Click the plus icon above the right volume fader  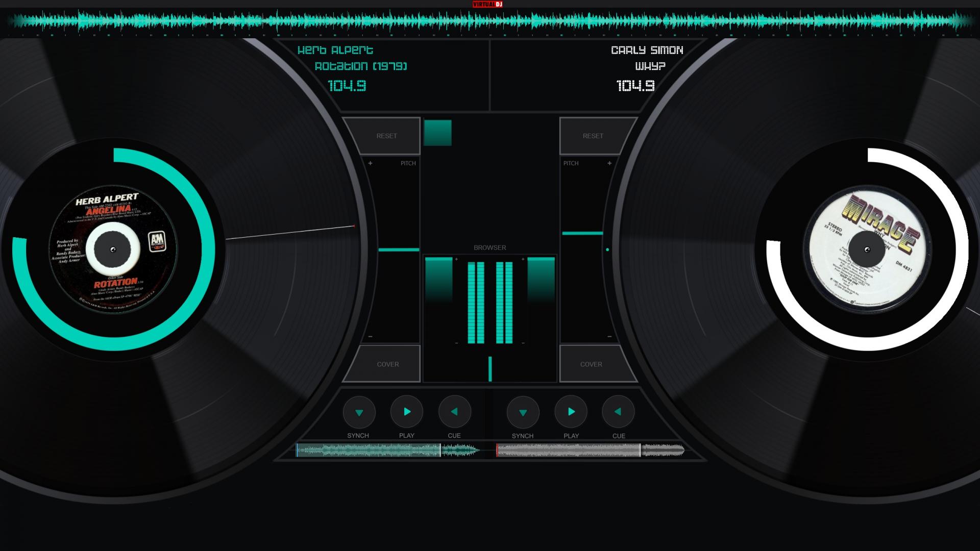tap(522, 259)
